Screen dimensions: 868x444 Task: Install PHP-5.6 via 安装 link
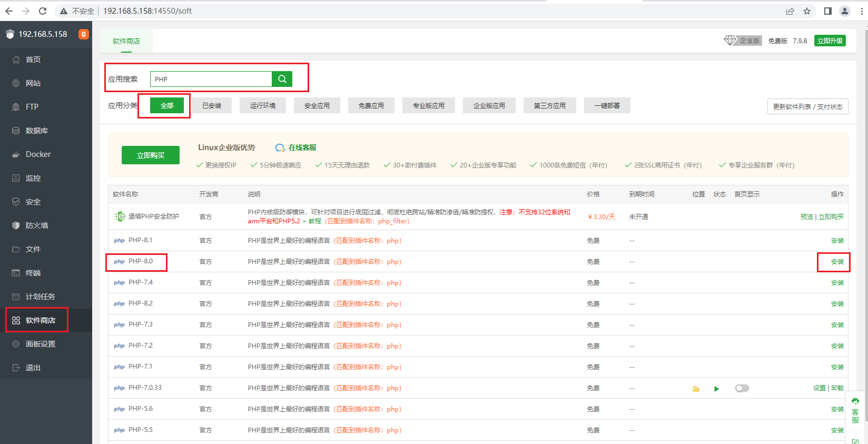(x=837, y=409)
